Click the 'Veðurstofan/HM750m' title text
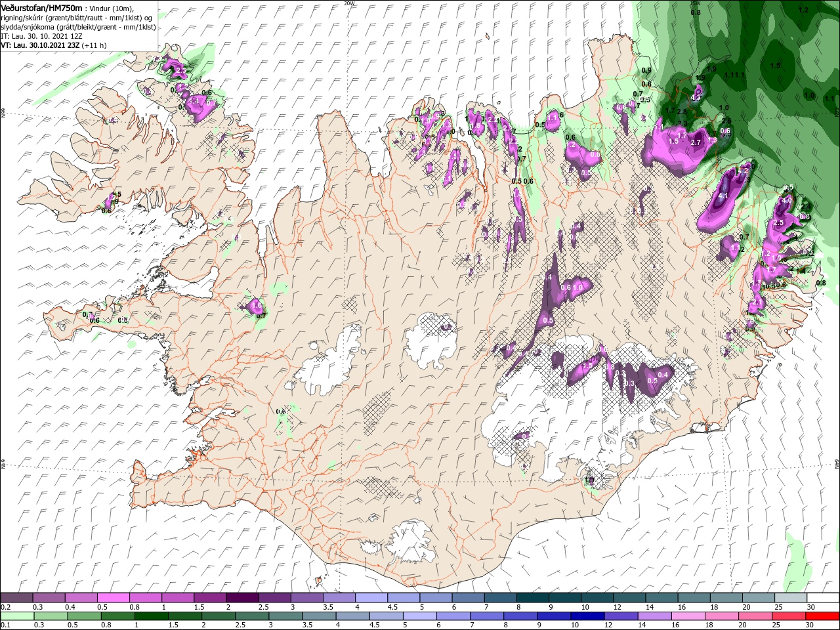This screenshot has width=840, height=630. point(41,7)
